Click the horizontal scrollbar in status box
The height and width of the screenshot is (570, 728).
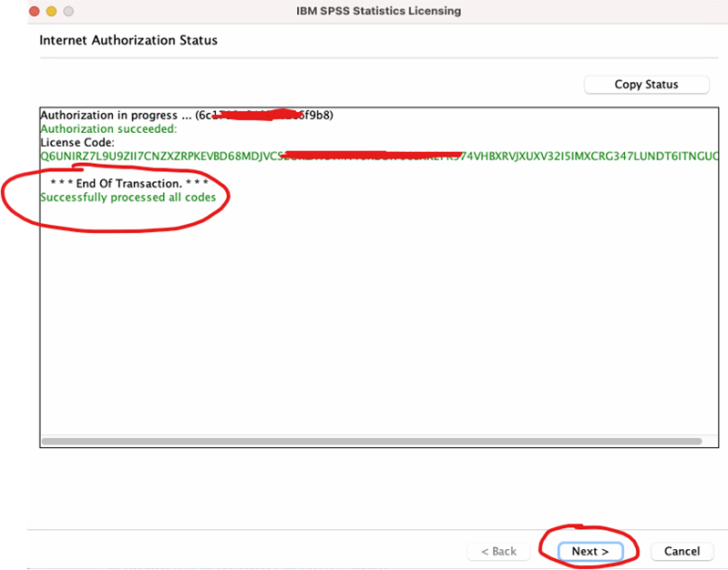point(372,441)
